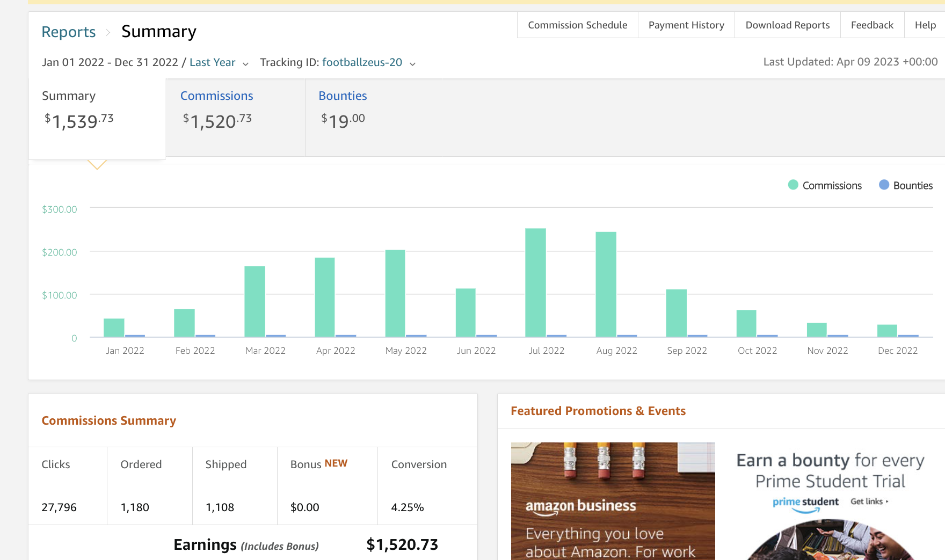Expand the Last Year date range dropdown

213,62
